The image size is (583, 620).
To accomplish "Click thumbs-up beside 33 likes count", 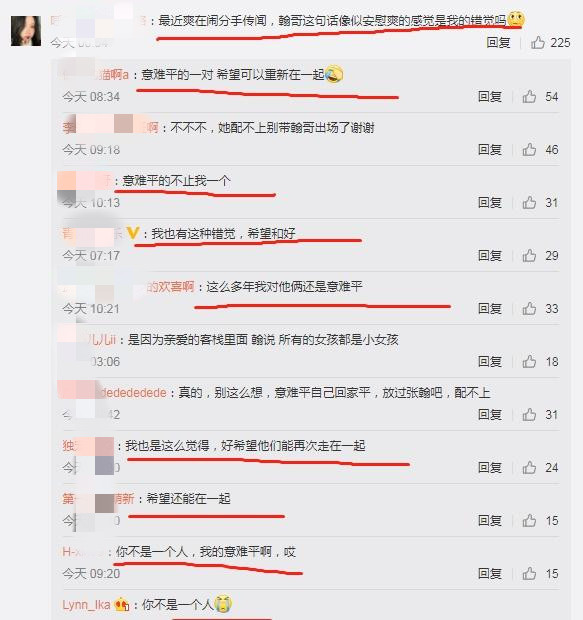I will pos(529,308).
